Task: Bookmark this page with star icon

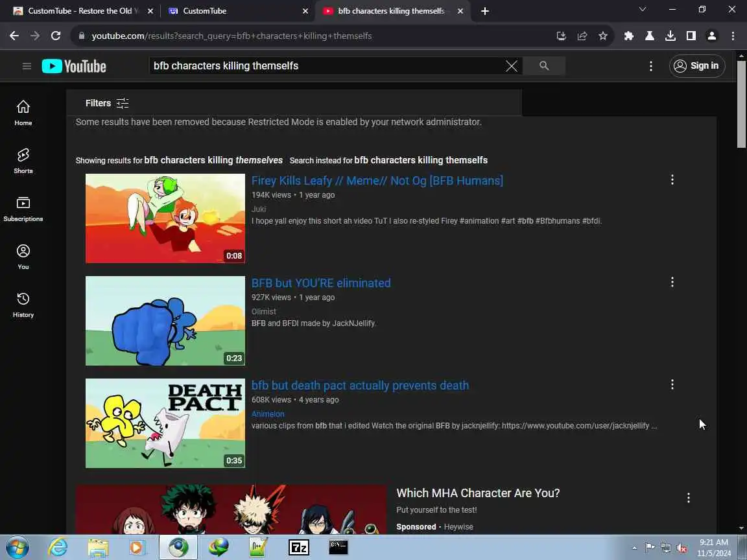Action: coord(603,36)
